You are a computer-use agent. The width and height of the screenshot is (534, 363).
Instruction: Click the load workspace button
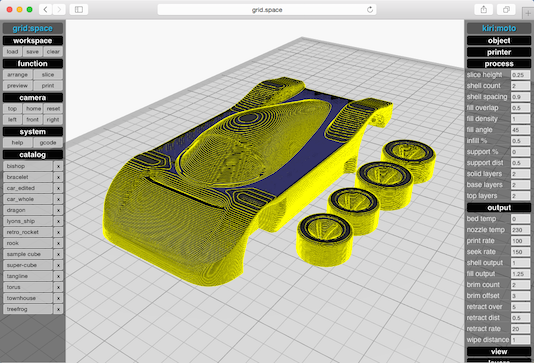coord(12,52)
